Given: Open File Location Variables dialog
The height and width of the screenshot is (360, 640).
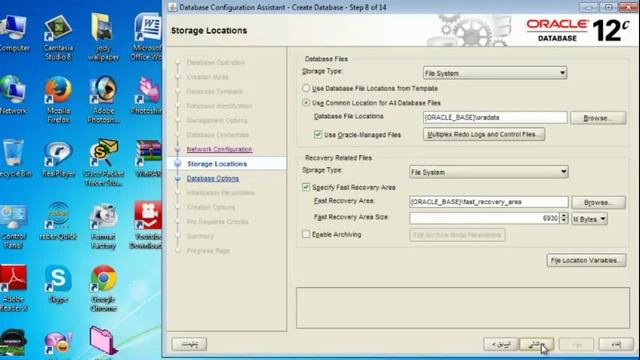Looking at the screenshot, I should click(586, 260).
